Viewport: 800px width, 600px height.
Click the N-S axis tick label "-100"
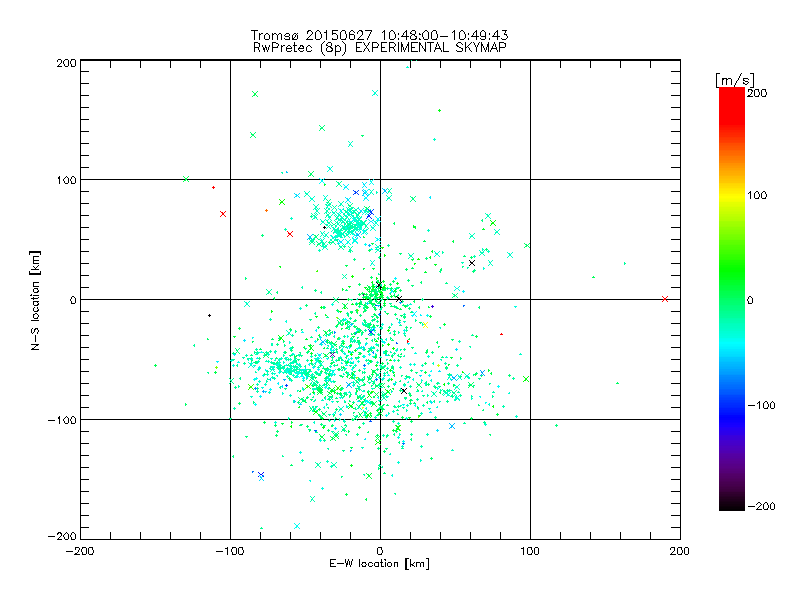[62, 420]
